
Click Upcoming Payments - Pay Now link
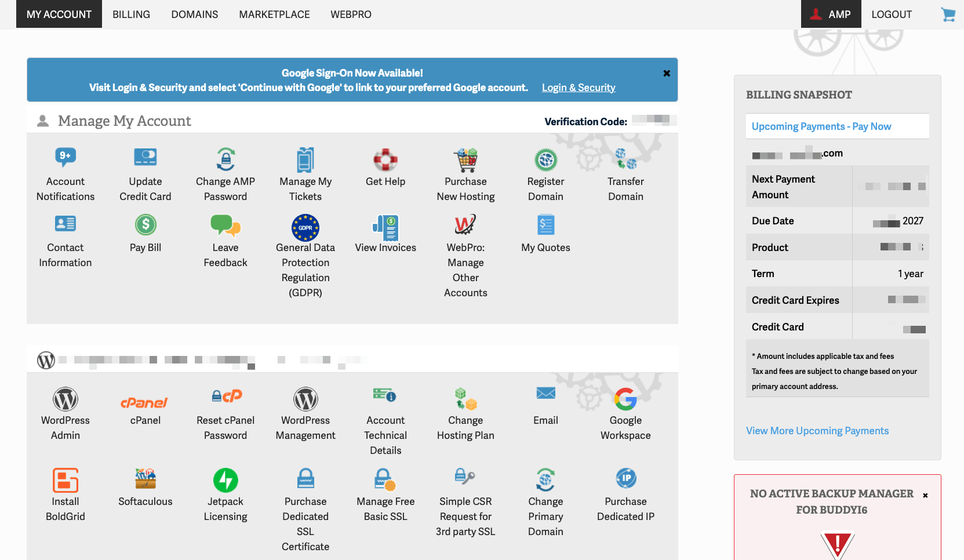821,126
